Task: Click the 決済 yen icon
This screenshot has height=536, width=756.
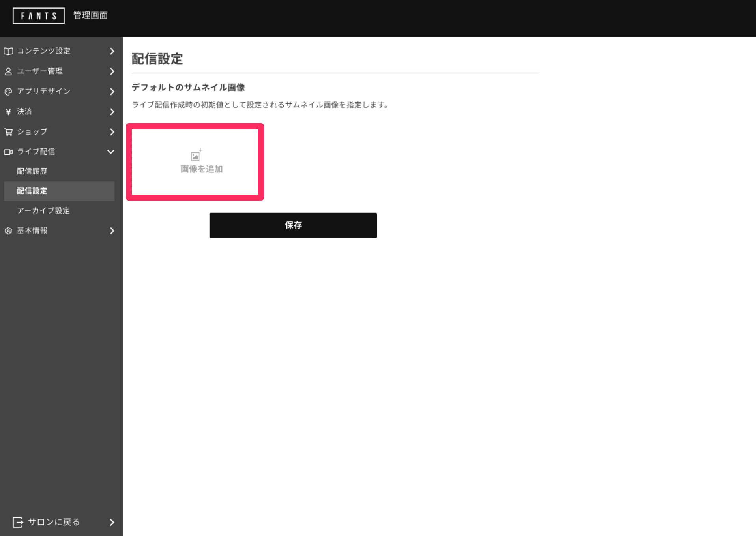Action: coord(8,112)
